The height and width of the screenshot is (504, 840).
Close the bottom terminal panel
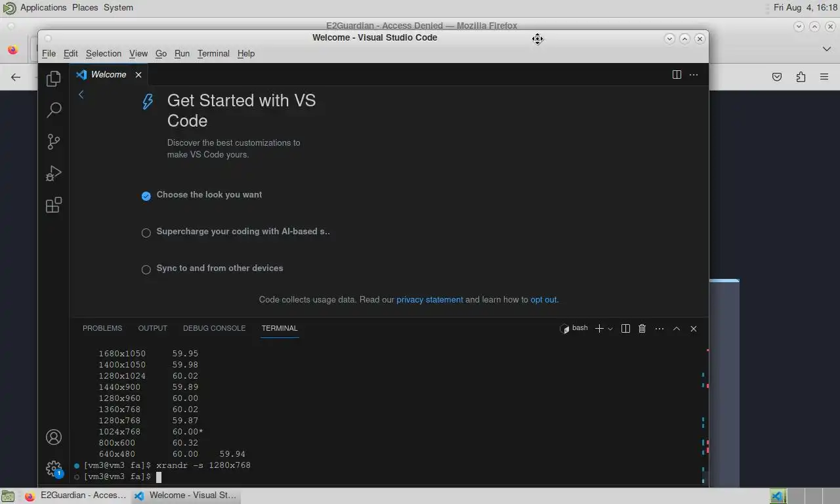click(x=694, y=329)
